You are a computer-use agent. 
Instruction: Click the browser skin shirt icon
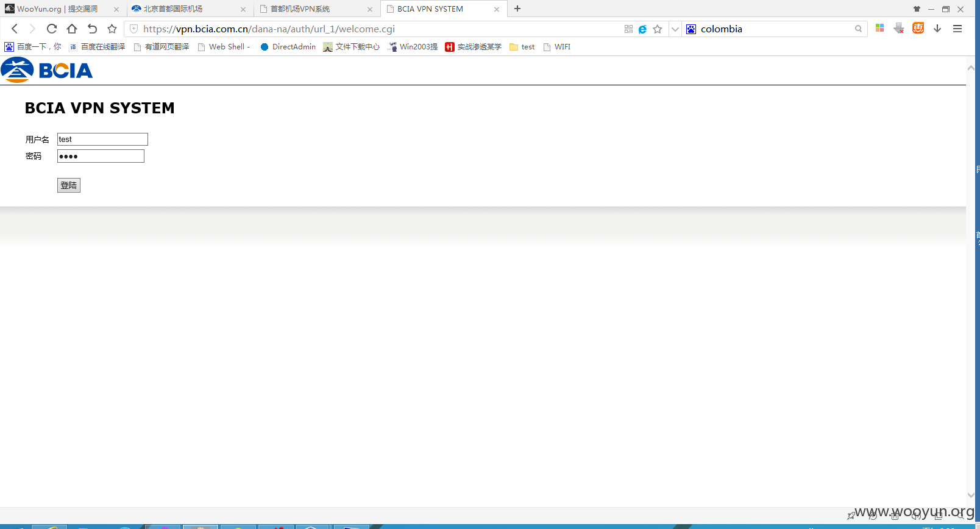coord(917,9)
